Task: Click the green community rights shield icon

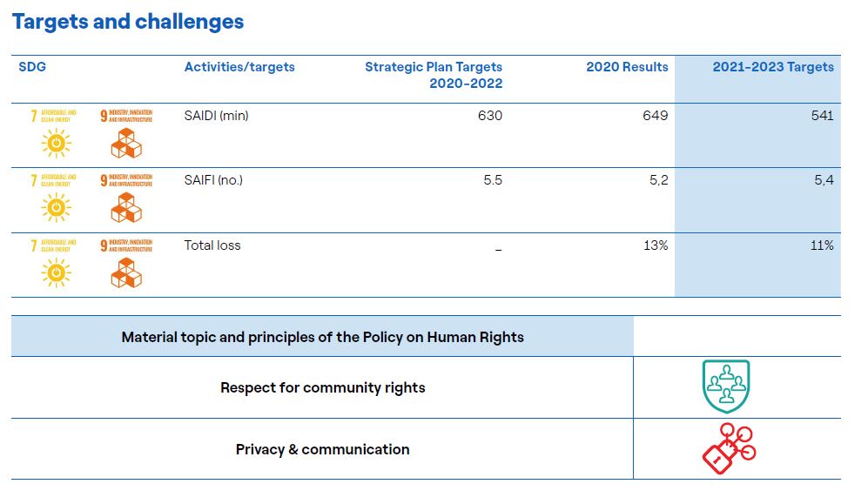Action: click(726, 386)
